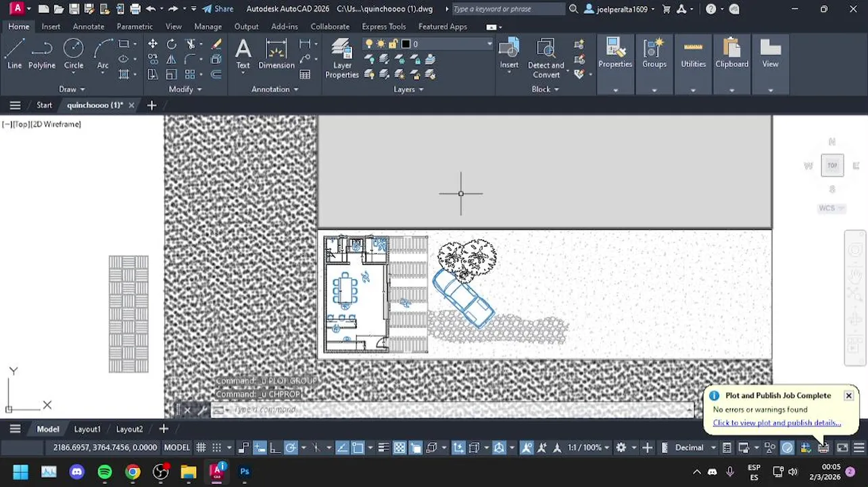
Task: Activate the Stretch tool
Action: pos(153,74)
